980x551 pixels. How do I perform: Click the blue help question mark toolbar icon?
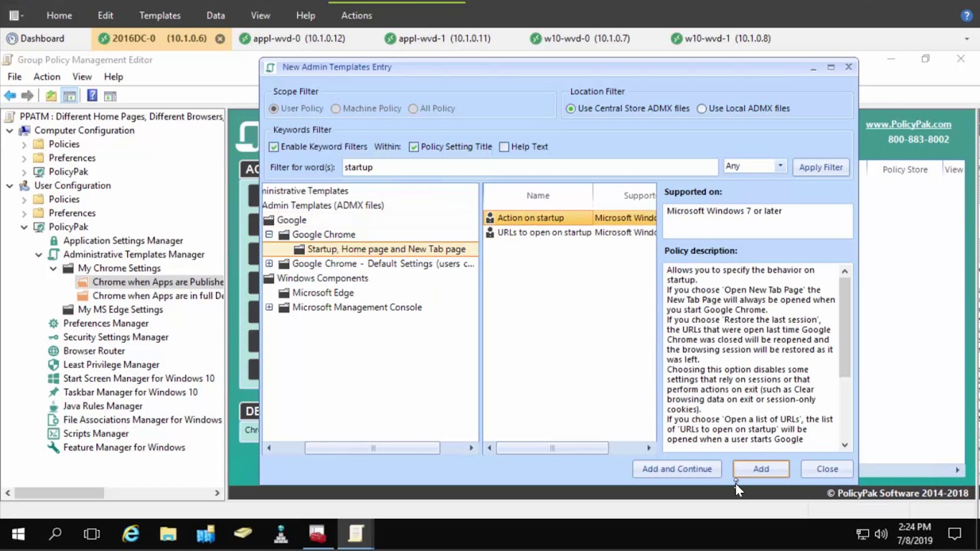coord(92,96)
